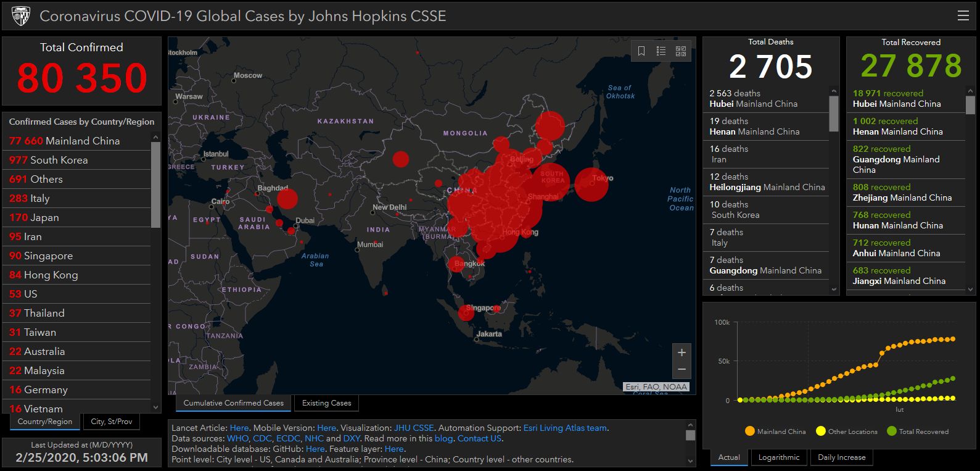Click the Contact US link

tap(479, 438)
